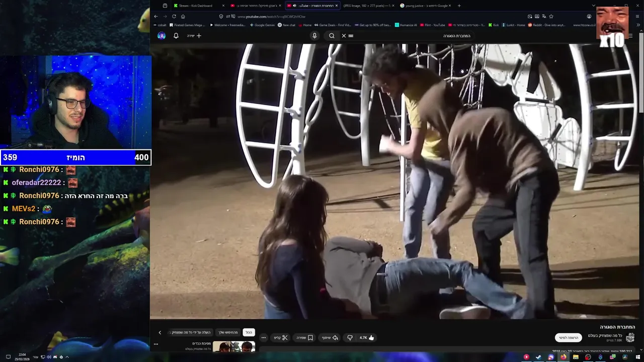The height and width of the screenshot is (362, 644).
Task: Activate YouTube voice search microphone
Action: click(314, 36)
